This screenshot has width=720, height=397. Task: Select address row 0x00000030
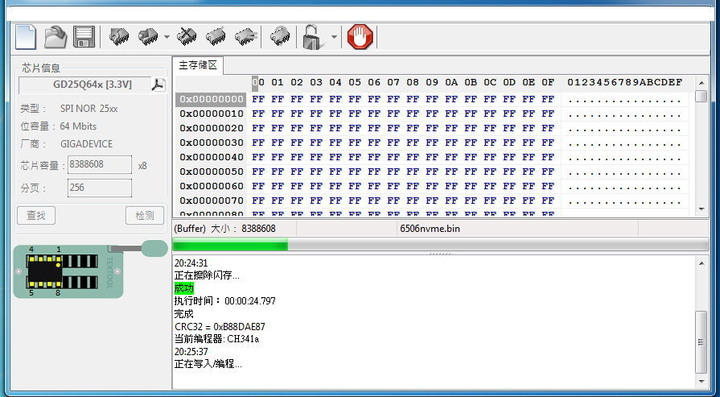(211, 143)
